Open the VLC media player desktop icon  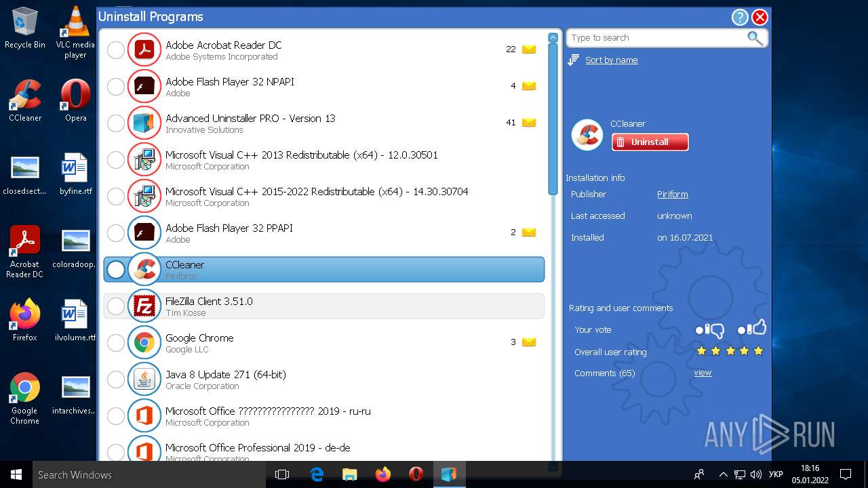pyautogui.click(x=75, y=32)
